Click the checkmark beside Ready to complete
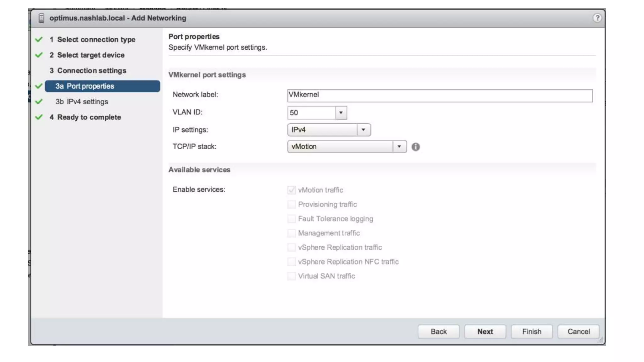The width and height of the screenshot is (644, 362). pos(39,117)
